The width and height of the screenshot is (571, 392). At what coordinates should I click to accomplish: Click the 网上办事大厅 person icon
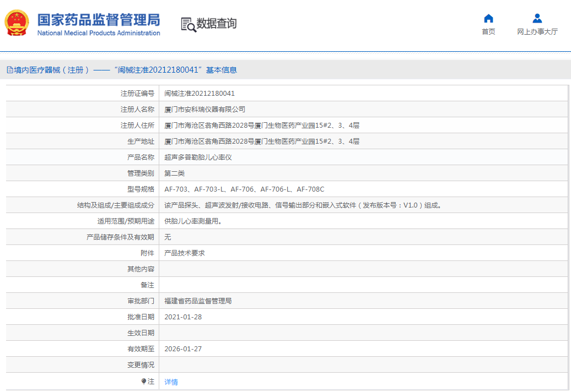pyautogui.click(x=537, y=18)
